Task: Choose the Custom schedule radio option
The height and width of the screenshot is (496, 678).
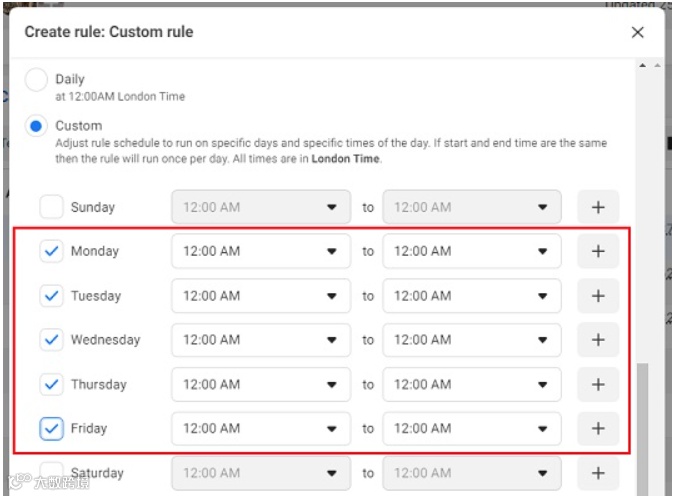Action: point(37,126)
